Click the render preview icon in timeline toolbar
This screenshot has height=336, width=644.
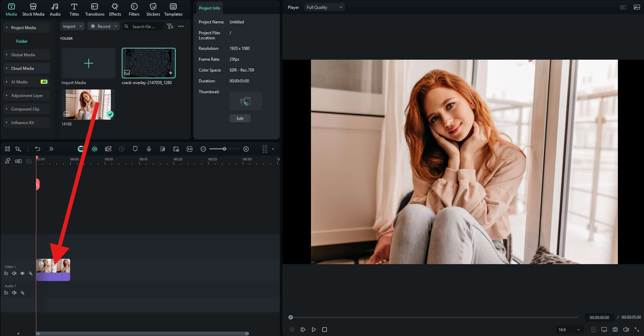(x=176, y=149)
